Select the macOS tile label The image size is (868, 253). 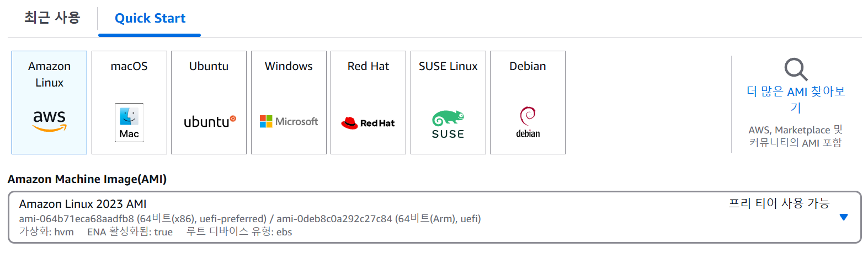pos(129,66)
